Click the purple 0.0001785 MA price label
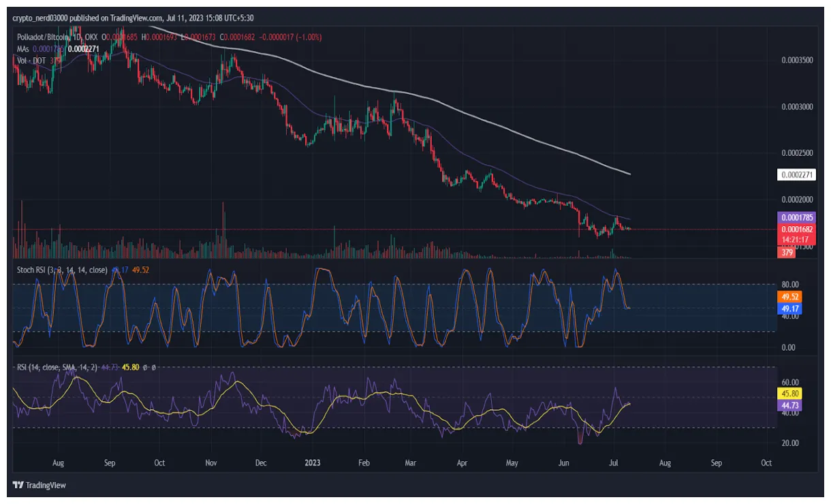Image resolution: width=831 pixels, height=504 pixels. (x=796, y=217)
